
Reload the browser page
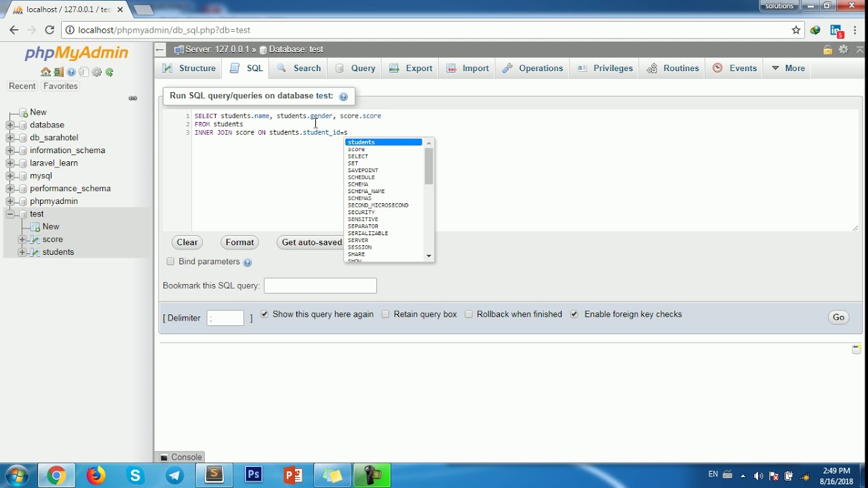[x=49, y=30]
